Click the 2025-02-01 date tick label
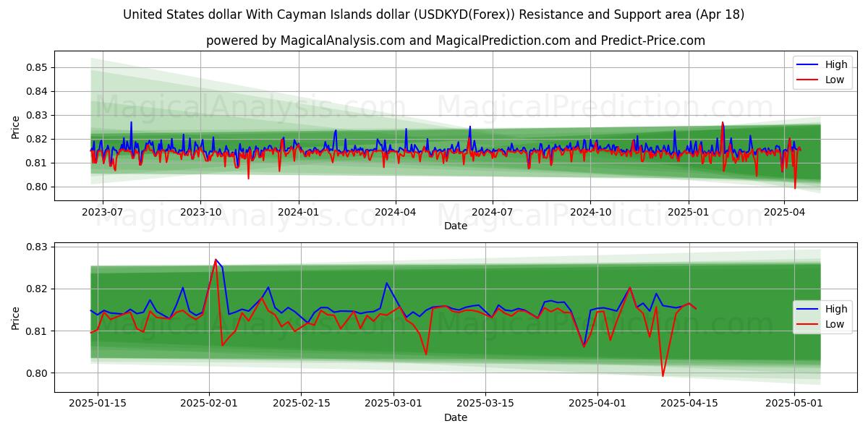 coord(209,404)
